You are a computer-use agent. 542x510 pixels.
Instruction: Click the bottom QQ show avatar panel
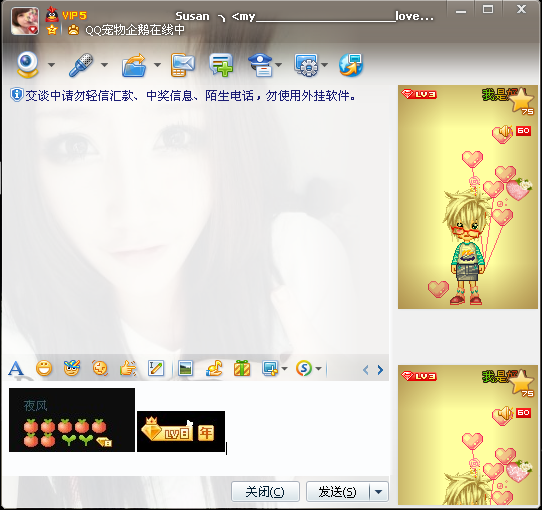[x=468, y=435]
